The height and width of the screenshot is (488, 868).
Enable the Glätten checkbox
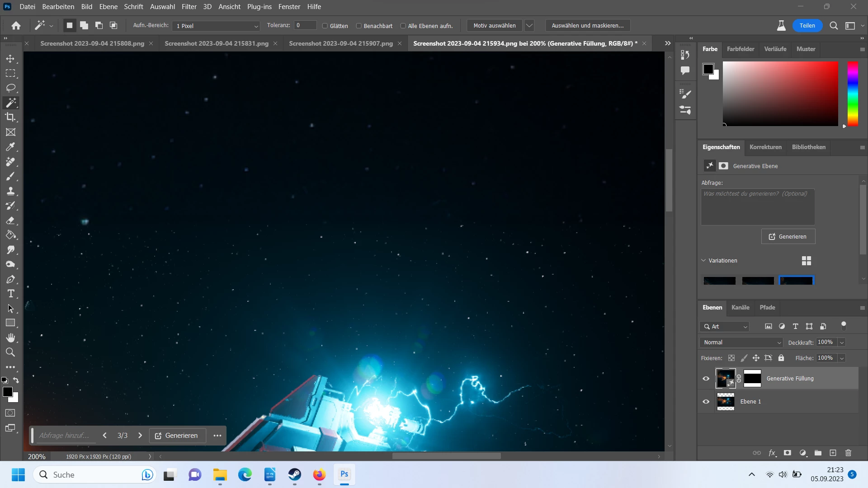point(325,26)
